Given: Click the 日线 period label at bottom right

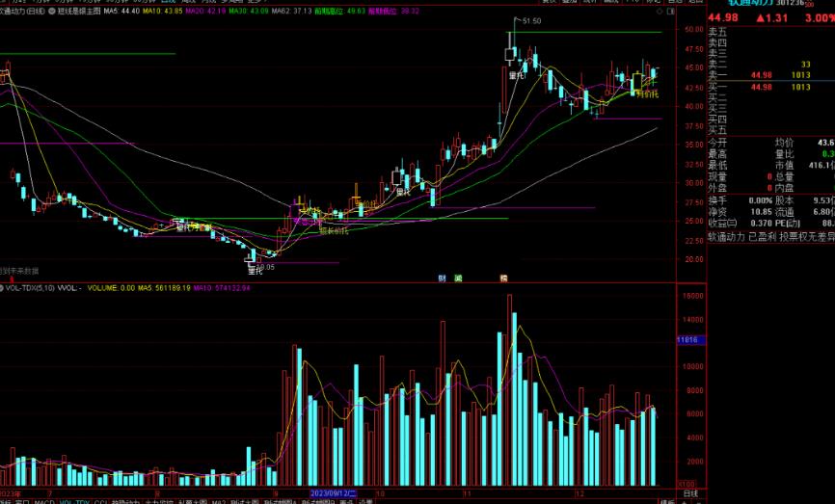Looking at the screenshot, I should pyautogui.click(x=690, y=493).
